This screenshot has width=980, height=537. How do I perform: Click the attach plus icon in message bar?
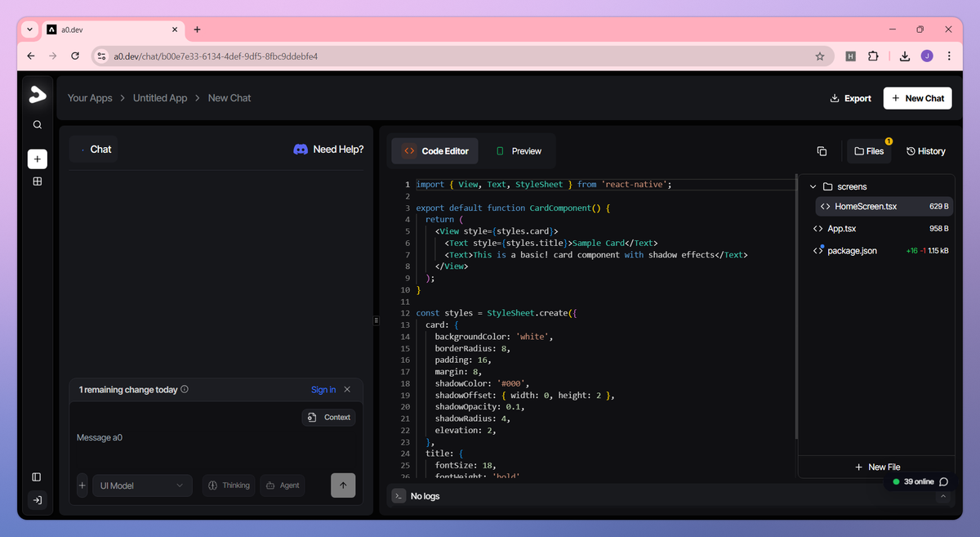pyautogui.click(x=82, y=485)
